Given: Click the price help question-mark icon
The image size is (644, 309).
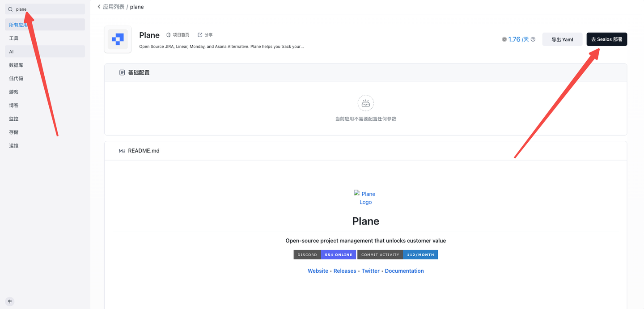Looking at the screenshot, I should click(x=533, y=39).
